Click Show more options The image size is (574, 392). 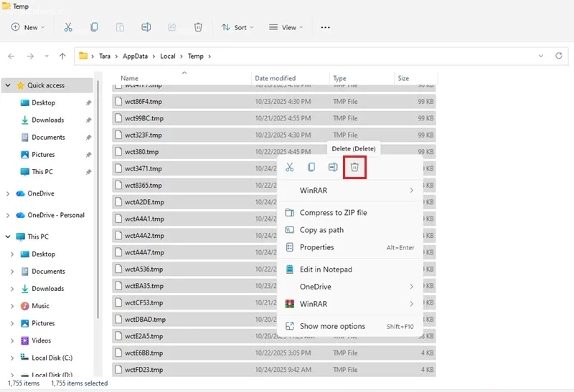click(x=332, y=326)
